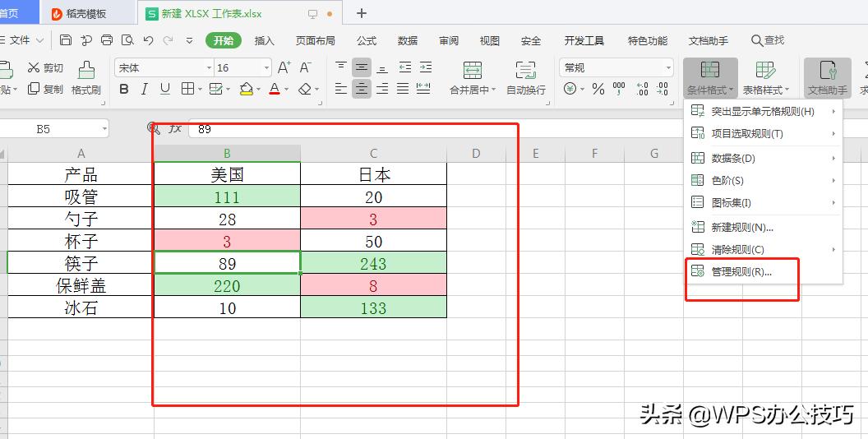Toggle bold formatting
The width and height of the screenshot is (868, 439).
click(124, 89)
